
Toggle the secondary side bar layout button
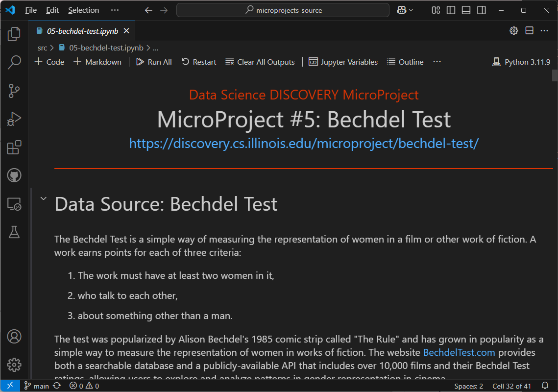[x=481, y=10]
